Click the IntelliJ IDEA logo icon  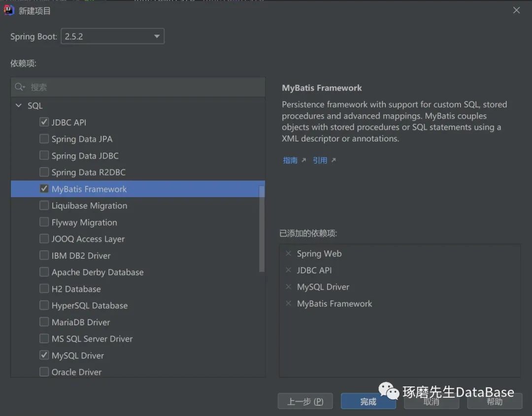pyautogui.click(x=9, y=10)
